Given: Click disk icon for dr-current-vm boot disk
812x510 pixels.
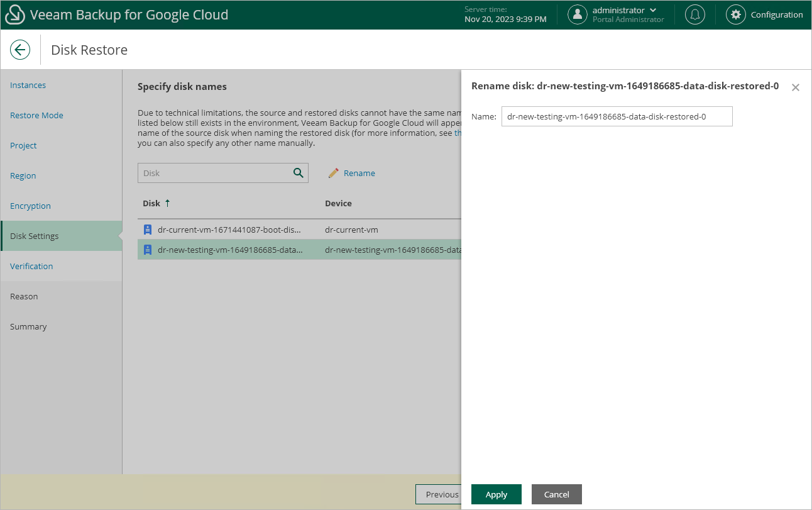Looking at the screenshot, I should point(148,230).
